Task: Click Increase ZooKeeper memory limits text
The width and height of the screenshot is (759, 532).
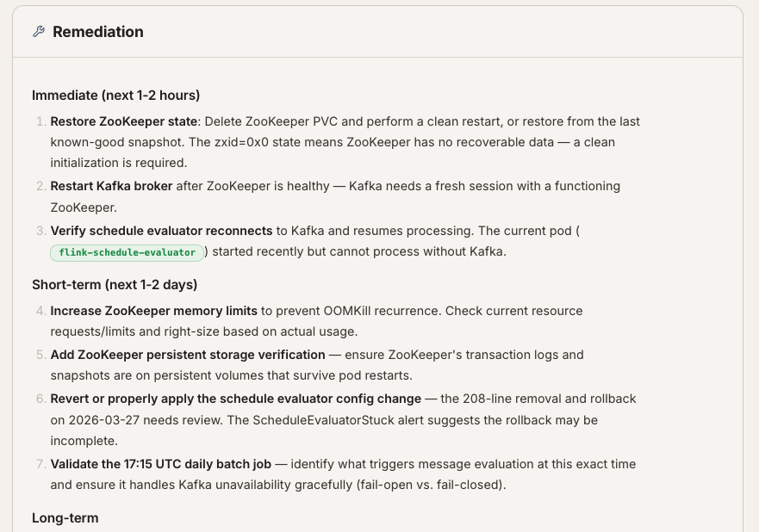Action: pos(153,311)
